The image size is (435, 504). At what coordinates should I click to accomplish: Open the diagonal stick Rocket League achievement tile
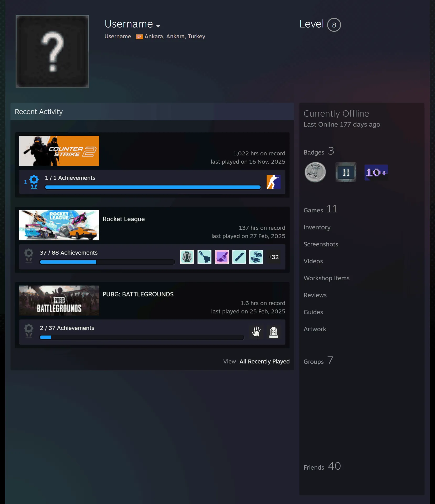(239, 257)
